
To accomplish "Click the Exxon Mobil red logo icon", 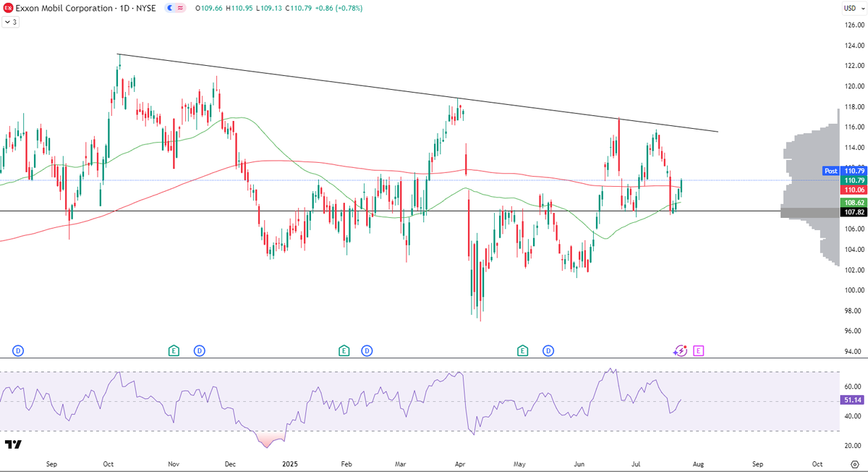I will (9, 8).
